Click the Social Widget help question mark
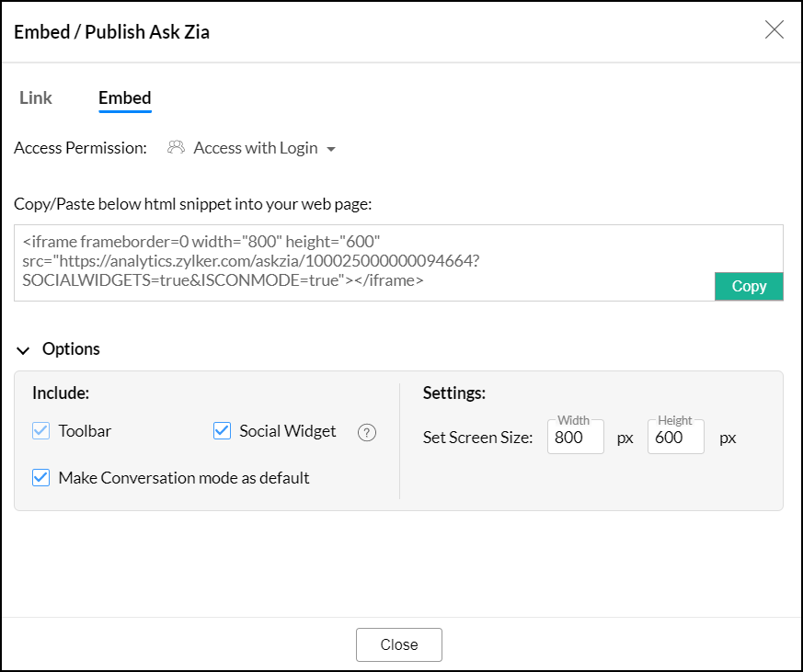The width and height of the screenshot is (803, 672). coord(367,432)
